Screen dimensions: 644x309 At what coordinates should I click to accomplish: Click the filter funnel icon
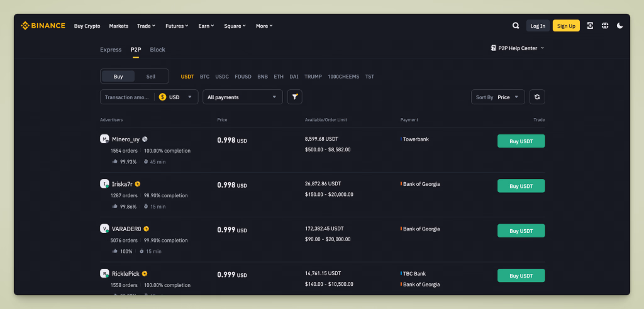(x=294, y=97)
